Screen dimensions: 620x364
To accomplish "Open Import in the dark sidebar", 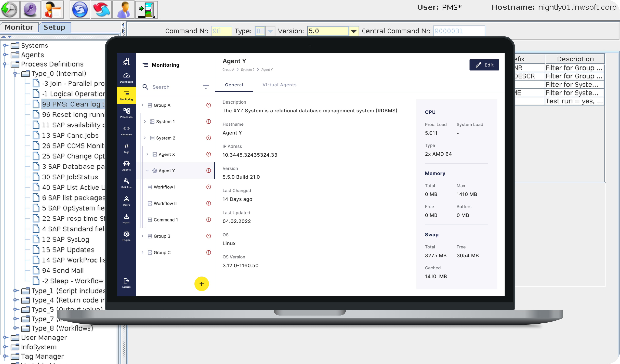I will [x=126, y=219].
